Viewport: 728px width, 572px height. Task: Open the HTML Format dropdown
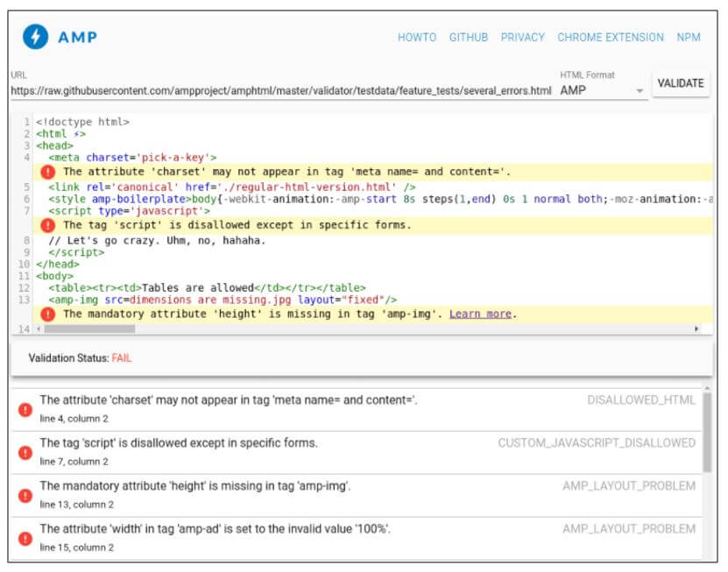pos(602,90)
